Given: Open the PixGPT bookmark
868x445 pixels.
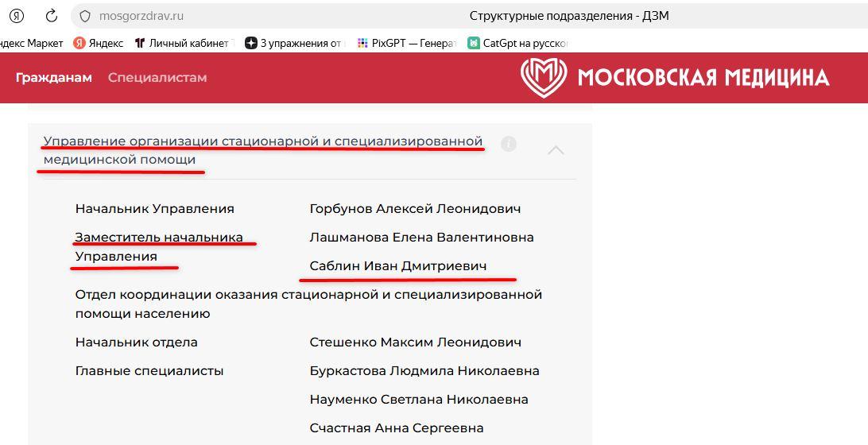Looking at the screenshot, I should (x=407, y=43).
